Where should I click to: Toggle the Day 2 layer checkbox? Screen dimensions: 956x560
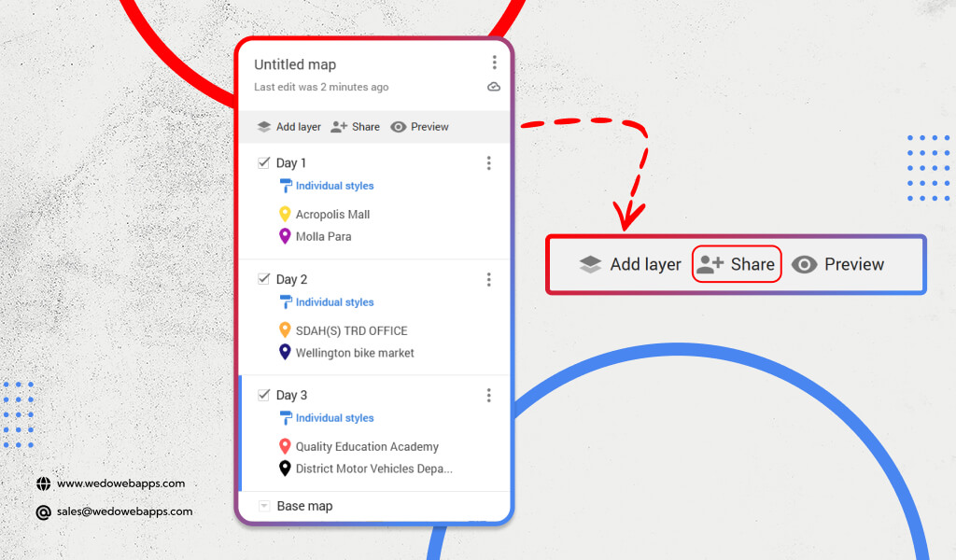264,279
